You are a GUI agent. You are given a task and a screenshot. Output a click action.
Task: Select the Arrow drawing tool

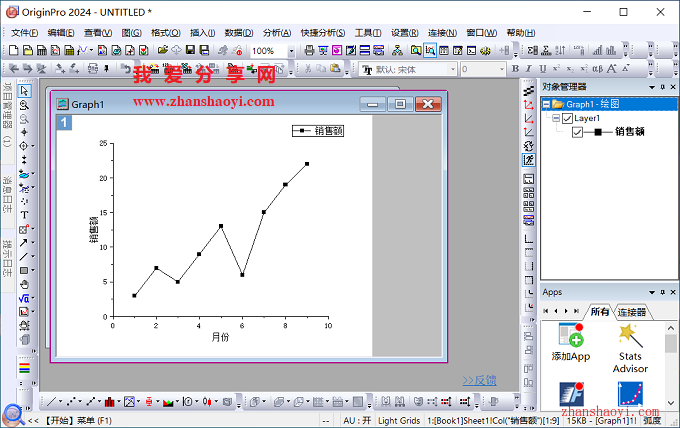[x=24, y=242]
